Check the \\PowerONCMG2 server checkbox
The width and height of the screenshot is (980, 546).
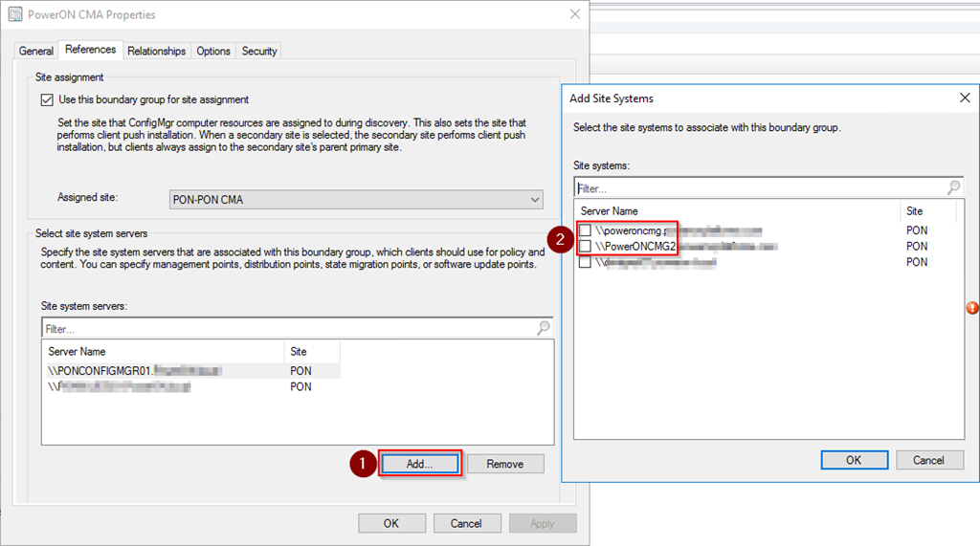[x=585, y=247]
